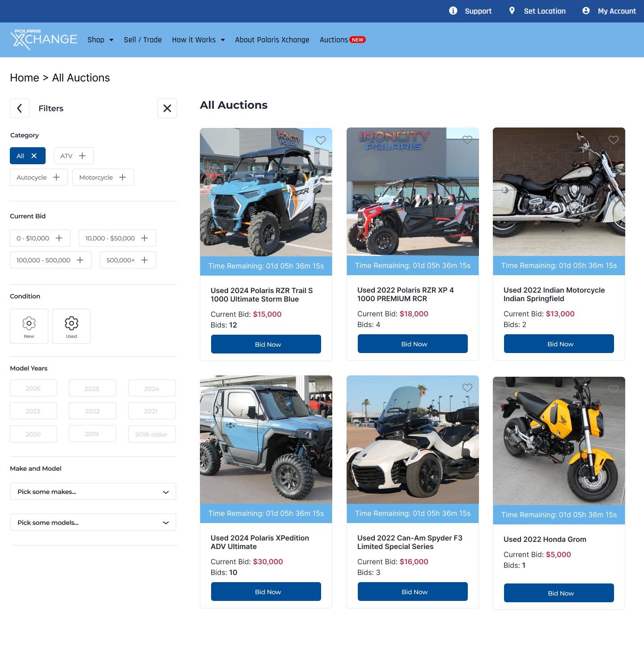Viewport: 644px width, 647px height.
Task: Open About Polaris Xchange
Action: (272, 40)
